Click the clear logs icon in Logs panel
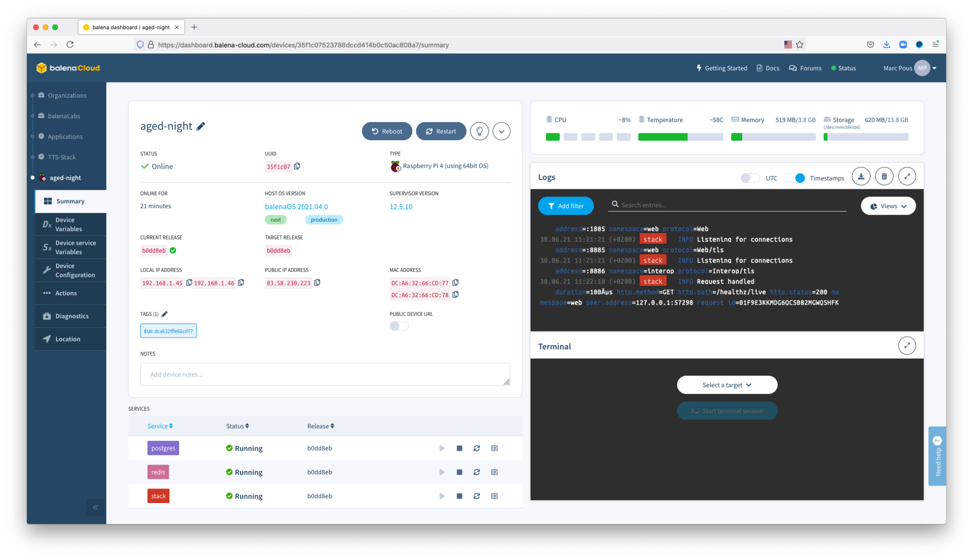973x560 pixels. click(x=883, y=177)
